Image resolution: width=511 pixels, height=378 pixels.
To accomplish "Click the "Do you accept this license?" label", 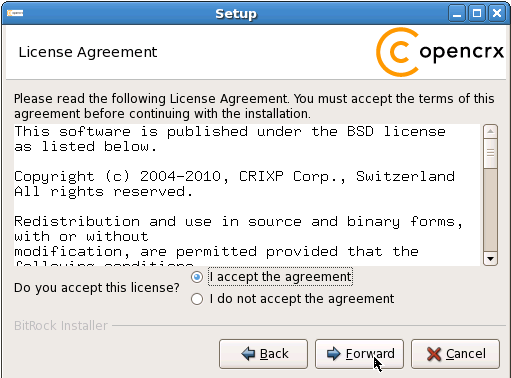I will tap(97, 288).
